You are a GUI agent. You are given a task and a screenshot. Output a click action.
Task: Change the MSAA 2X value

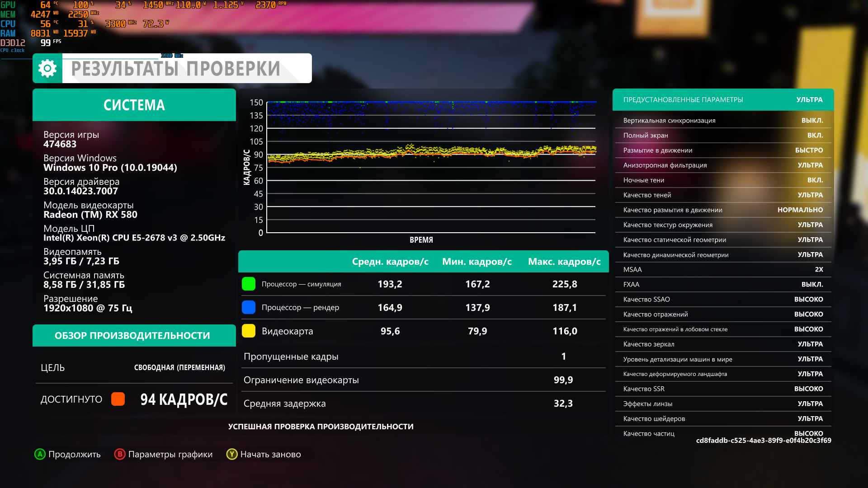tap(819, 269)
